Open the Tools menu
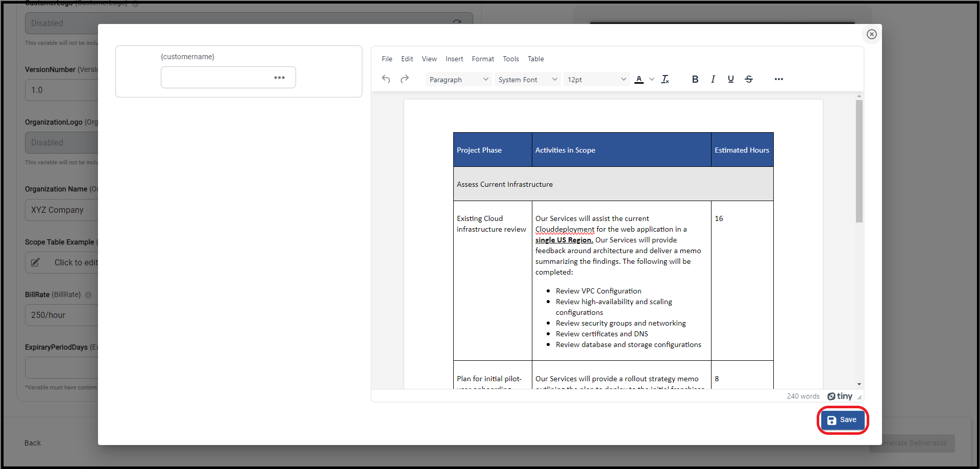This screenshot has width=980, height=469. 511,59
